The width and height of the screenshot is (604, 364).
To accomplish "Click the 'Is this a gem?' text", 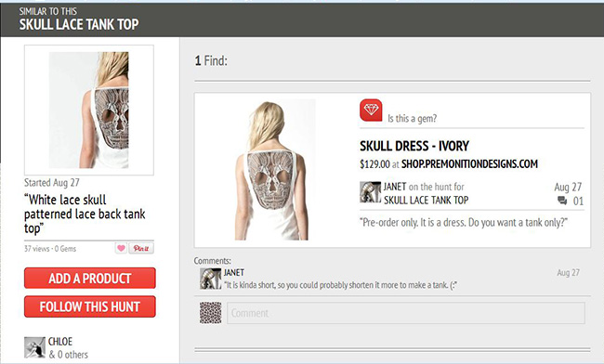I will pos(412,119).
